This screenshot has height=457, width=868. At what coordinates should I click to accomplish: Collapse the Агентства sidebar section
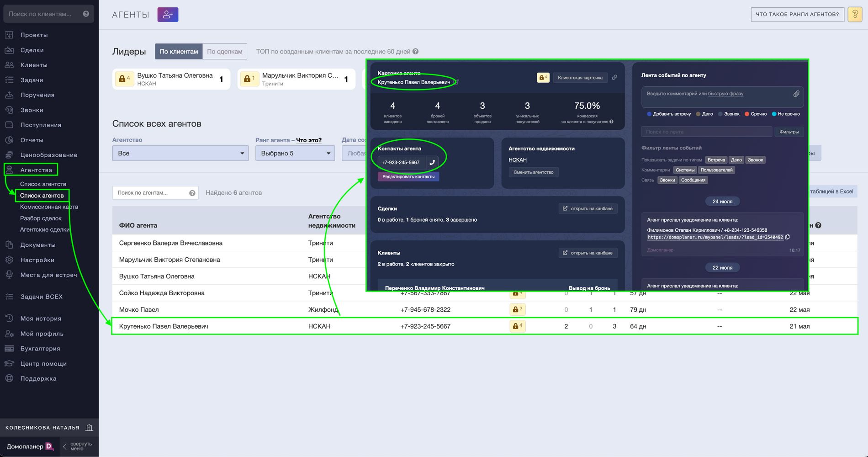pyautogui.click(x=36, y=170)
